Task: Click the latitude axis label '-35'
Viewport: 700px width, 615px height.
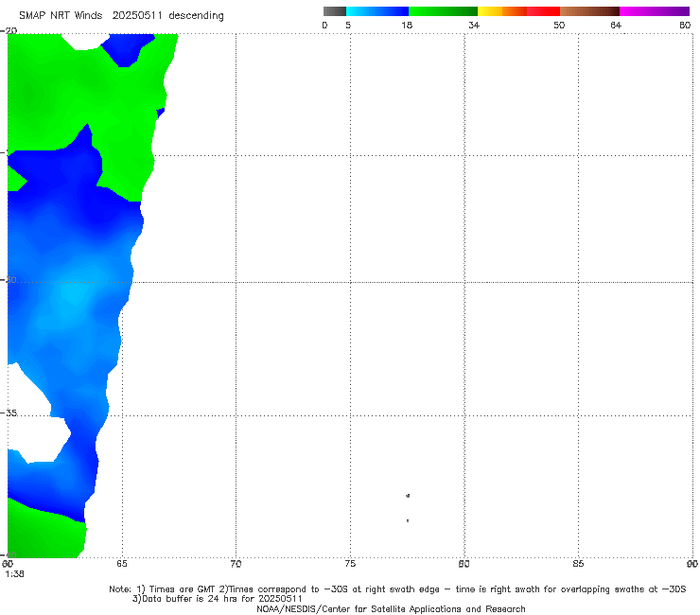Action: (x=9, y=413)
